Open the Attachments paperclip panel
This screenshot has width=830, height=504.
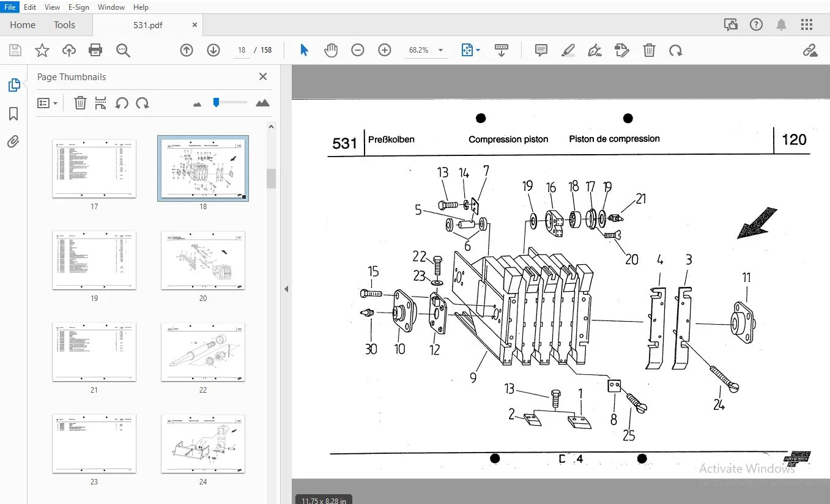pos(13,142)
